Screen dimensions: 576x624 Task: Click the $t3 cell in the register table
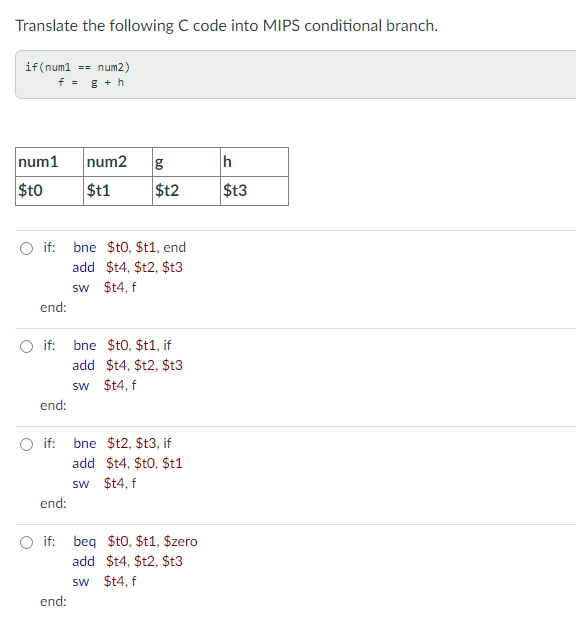pos(254,191)
